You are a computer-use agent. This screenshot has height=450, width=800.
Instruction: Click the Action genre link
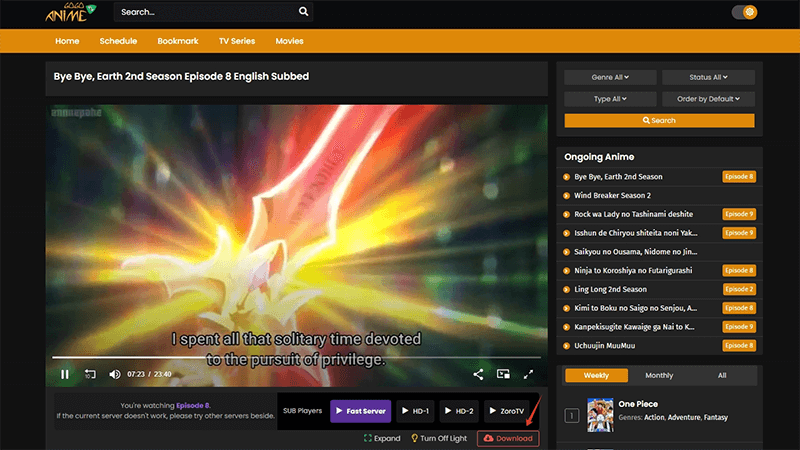coord(654,417)
